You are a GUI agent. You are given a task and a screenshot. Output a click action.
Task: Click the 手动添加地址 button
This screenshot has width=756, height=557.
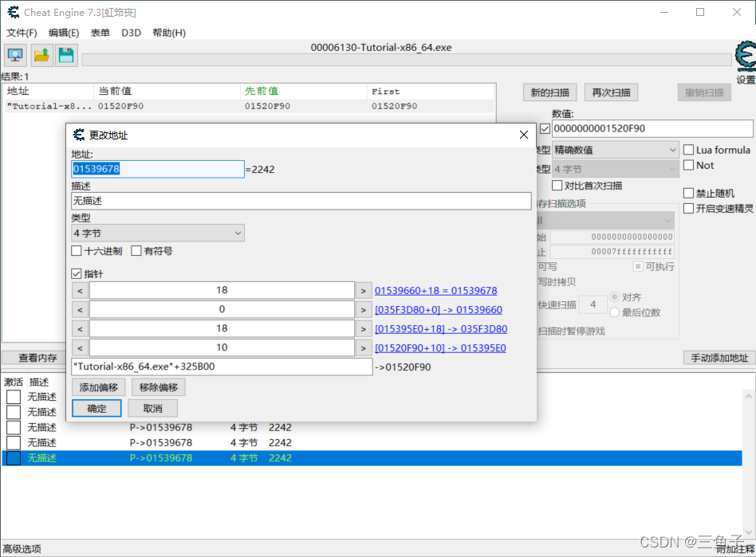click(x=719, y=358)
